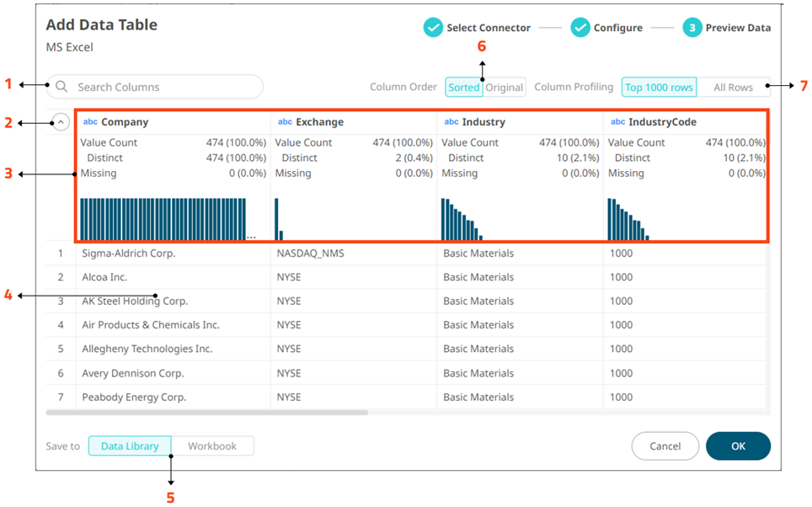Click the Select Connector checkmark step icon

pos(433,28)
